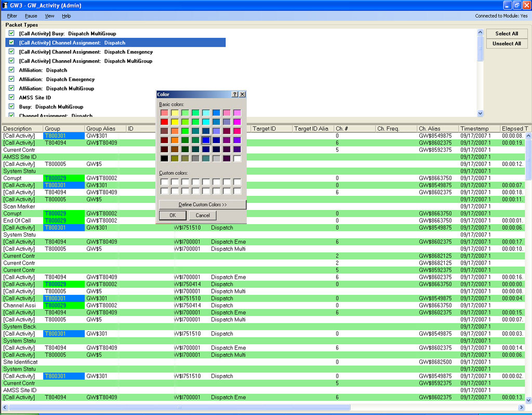The image size is (532, 415).
Task: Click the Pause menu item
Action: (x=31, y=16)
